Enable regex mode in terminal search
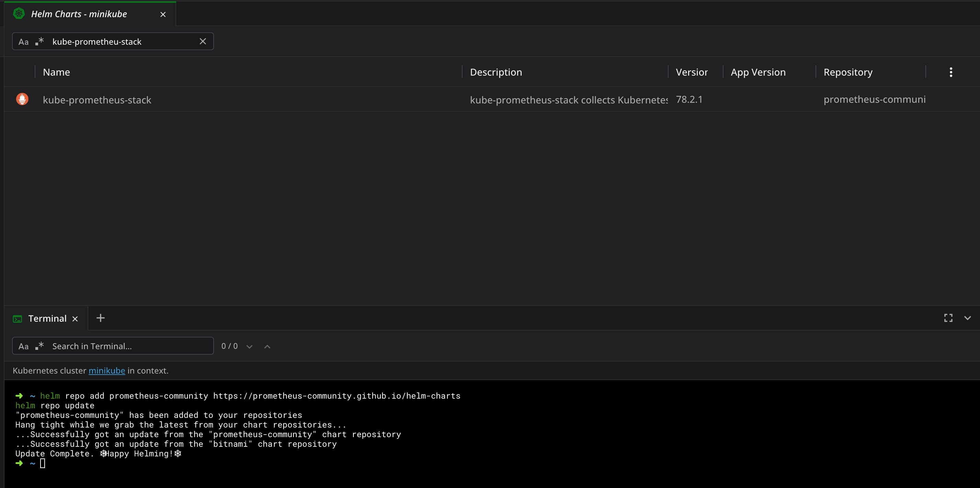Viewport: 980px width, 488px height. (39, 346)
